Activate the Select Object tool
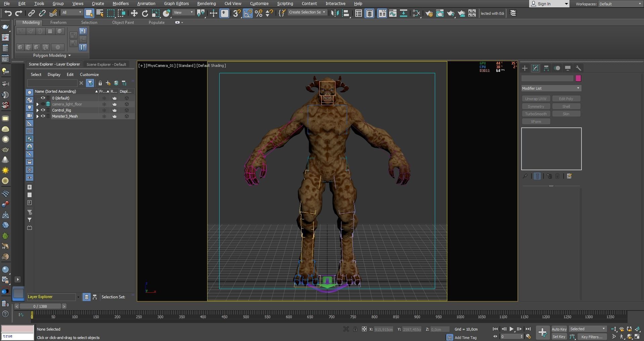Screen dimensions: 644x341 89,13
